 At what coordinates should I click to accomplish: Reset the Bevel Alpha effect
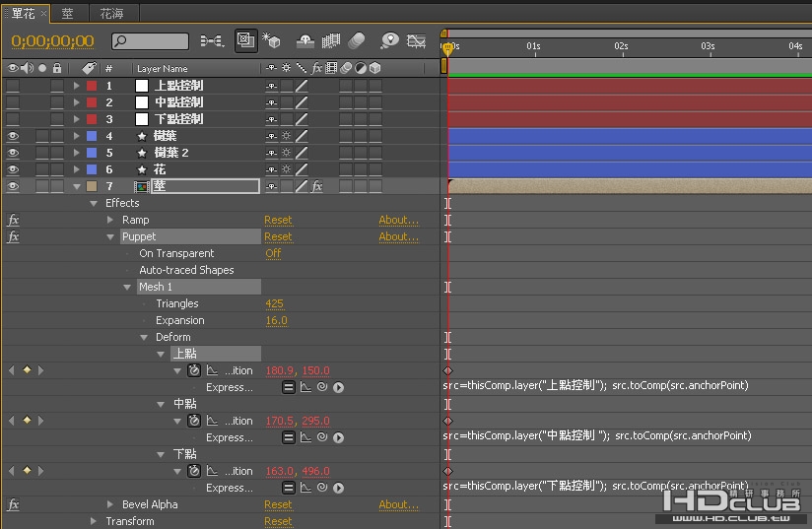pyautogui.click(x=278, y=504)
